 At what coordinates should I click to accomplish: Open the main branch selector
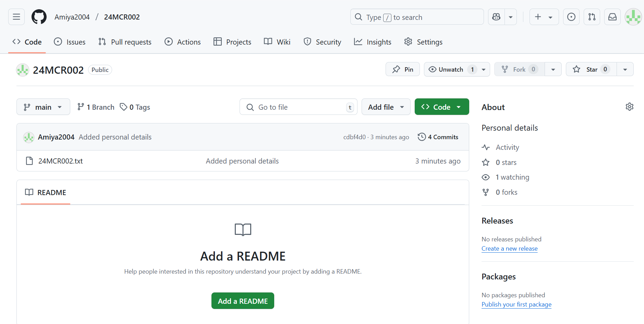43,107
